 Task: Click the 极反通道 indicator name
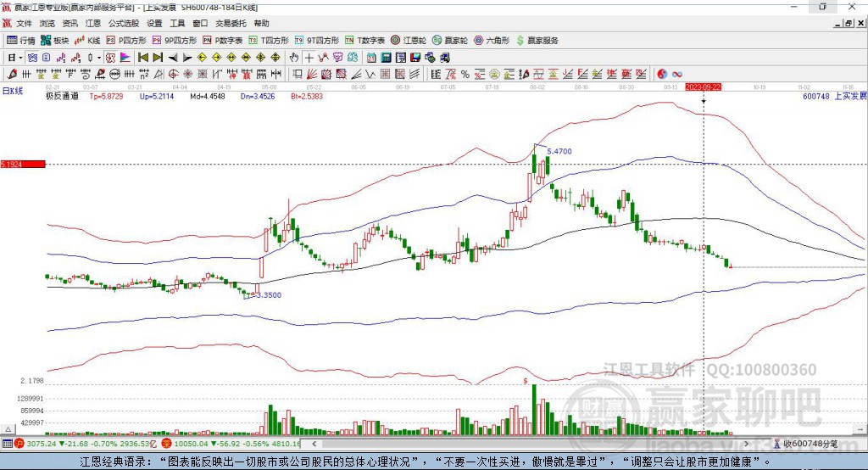(x=62, y=96)
